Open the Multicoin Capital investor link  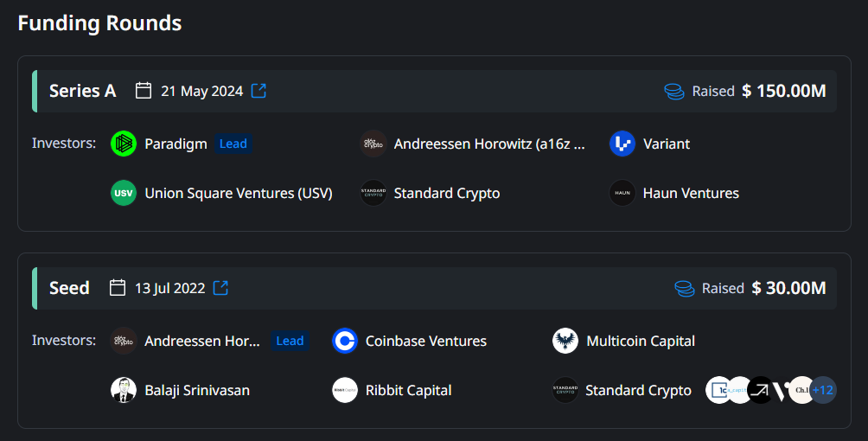640,341
